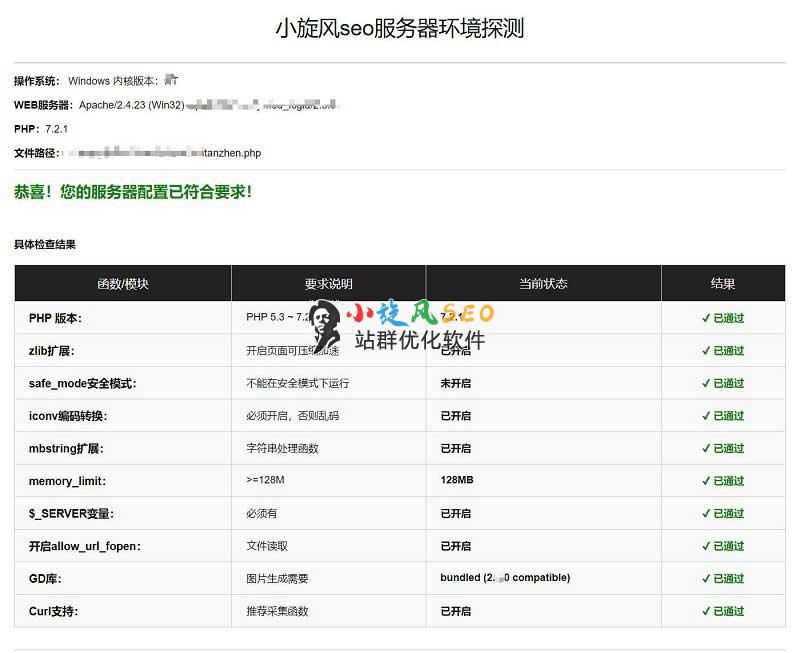
Task: Click the WEB服务器 label
Action: (43, 105)
